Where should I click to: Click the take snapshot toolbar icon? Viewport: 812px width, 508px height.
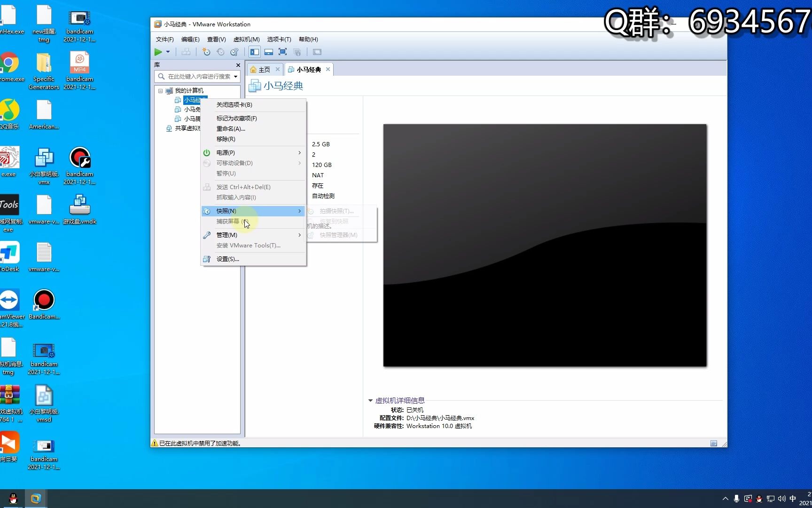(206, 52)
